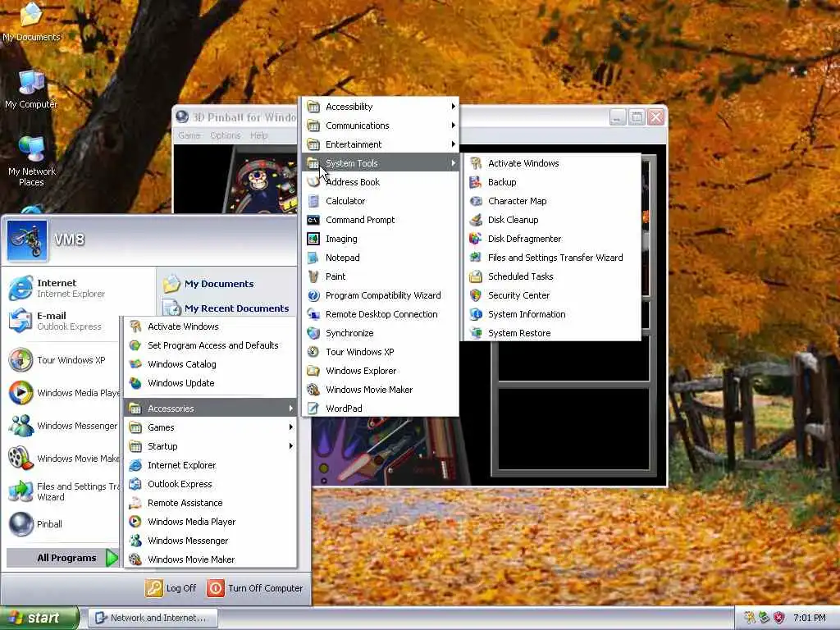
Task: Expand the Accessibility submenu arrow
Action: (453, 107)
